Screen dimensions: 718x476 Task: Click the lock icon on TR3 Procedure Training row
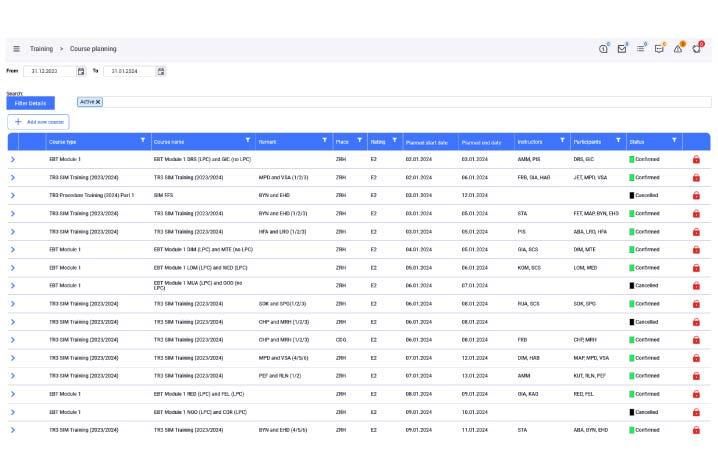[696, 195]
